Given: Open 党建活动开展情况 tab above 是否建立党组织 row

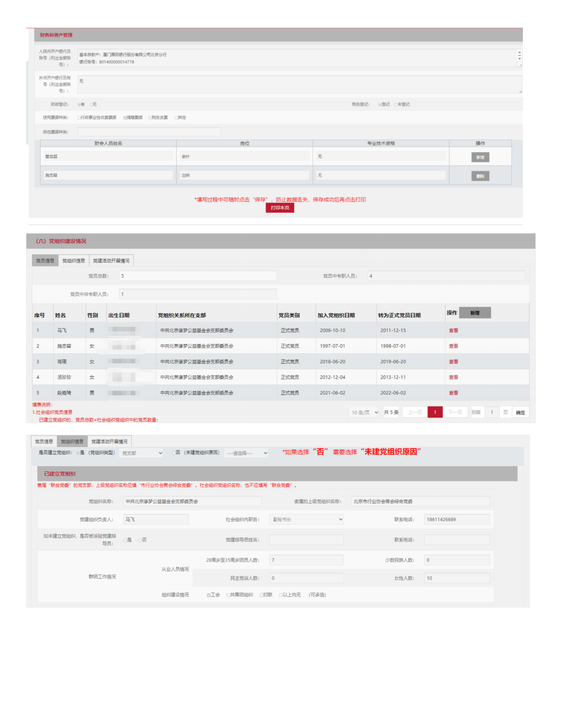Looking at the screenshot, I should pos(109,441).
